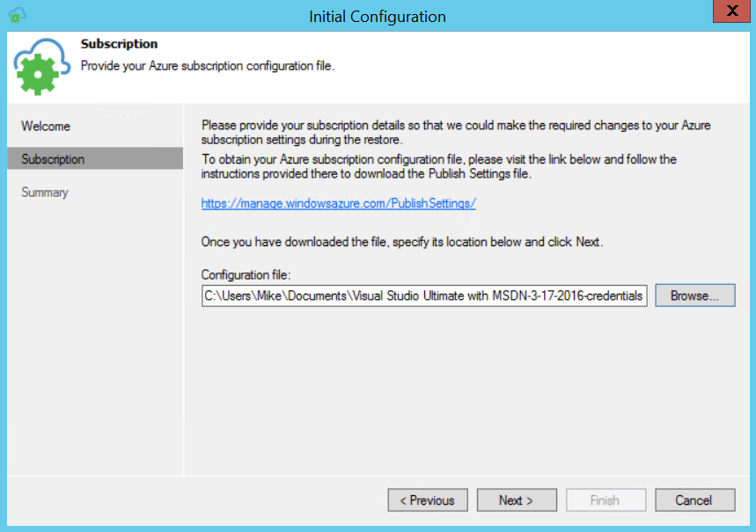Viewport: 756px width, 532px height.
Task: Open the Summary step
Action: click(45, 193)
